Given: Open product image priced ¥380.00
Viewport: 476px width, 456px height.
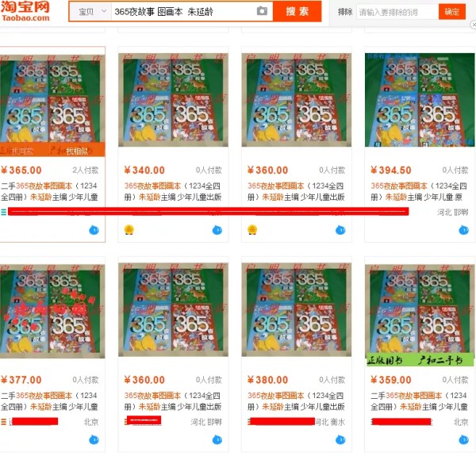Looking at the screenshot, I should 296,309.
